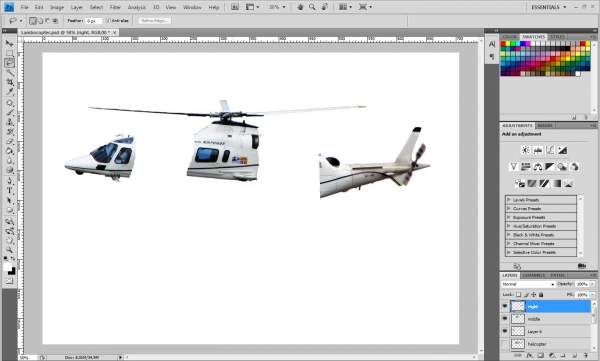The image size is (600, 361).
Task: Expand Exposure Presets
Action: click(509, 217)
